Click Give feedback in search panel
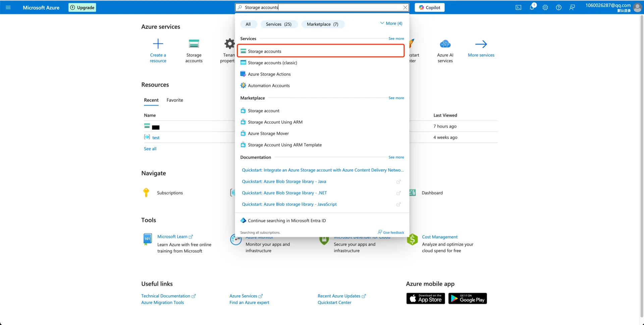644x325 pixels. click(x=391, y=232)
